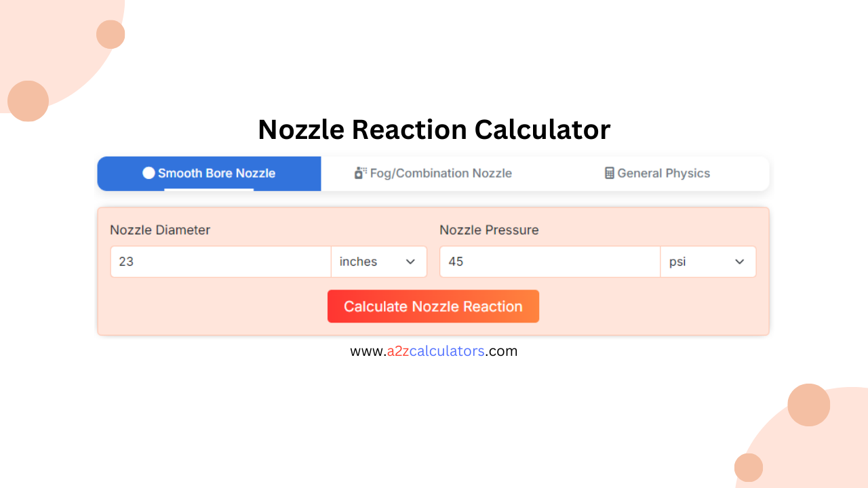Screen dimensions: 868x488
Task: Open the General Physics tab
Action: (658, 173)
